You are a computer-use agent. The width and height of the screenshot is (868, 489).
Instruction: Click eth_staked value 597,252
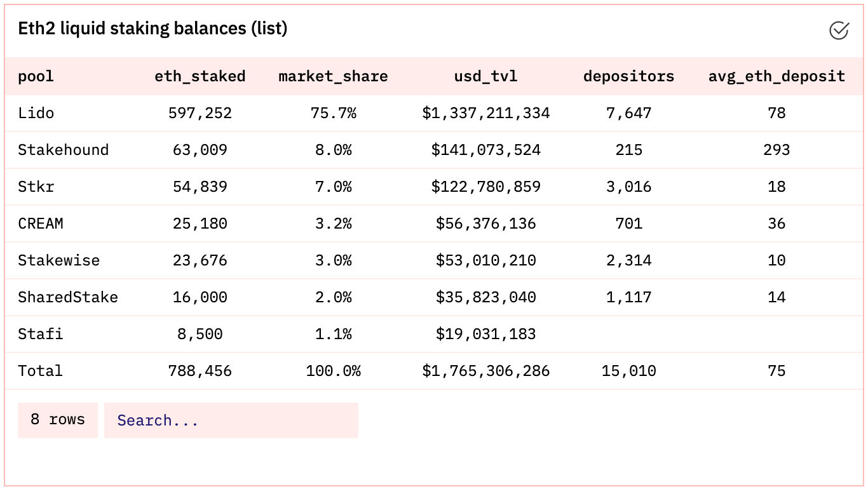pyautogui.click(x=200, y=113)
